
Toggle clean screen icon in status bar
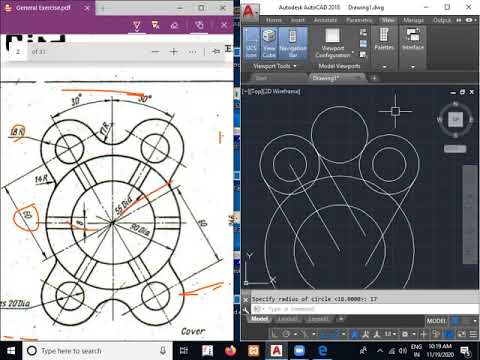click(461, 334)
